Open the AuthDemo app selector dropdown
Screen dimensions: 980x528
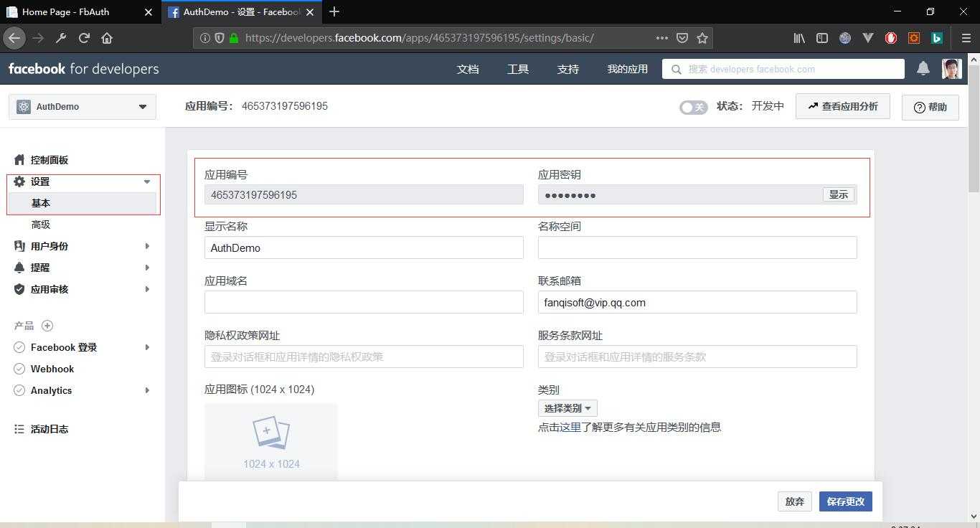coord(83,107)
